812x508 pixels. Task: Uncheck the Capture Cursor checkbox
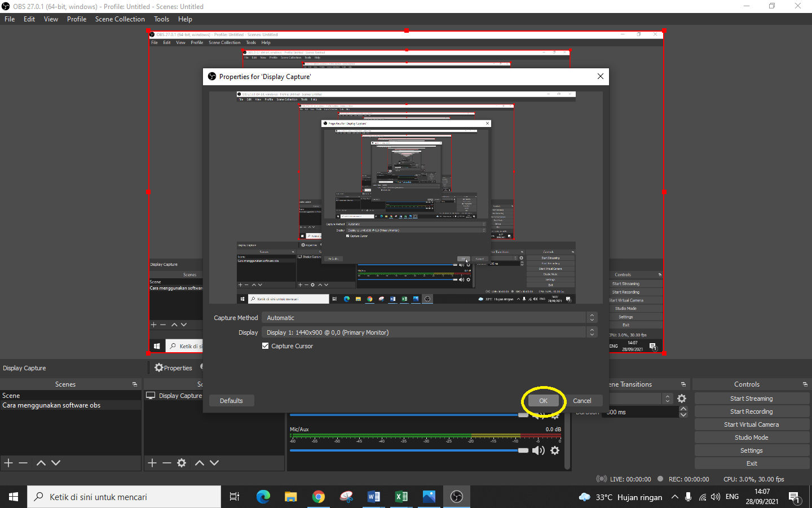point(266,346)
